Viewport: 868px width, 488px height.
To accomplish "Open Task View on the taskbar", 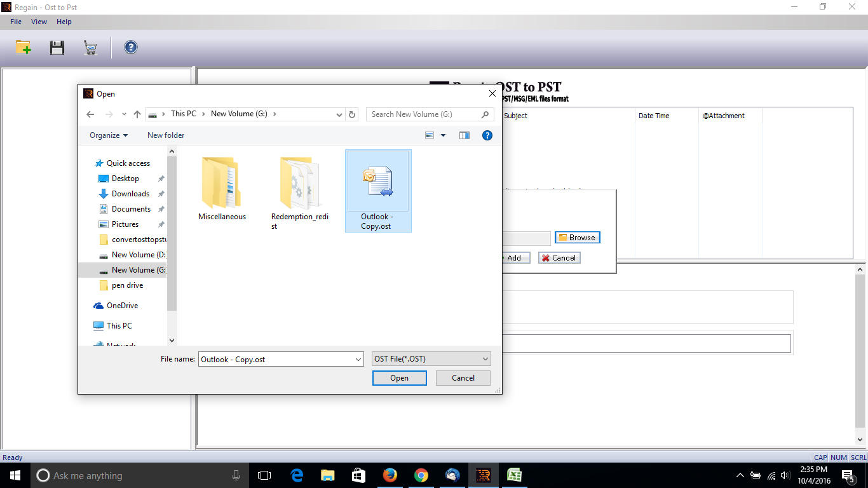I will tap(264, 475).
